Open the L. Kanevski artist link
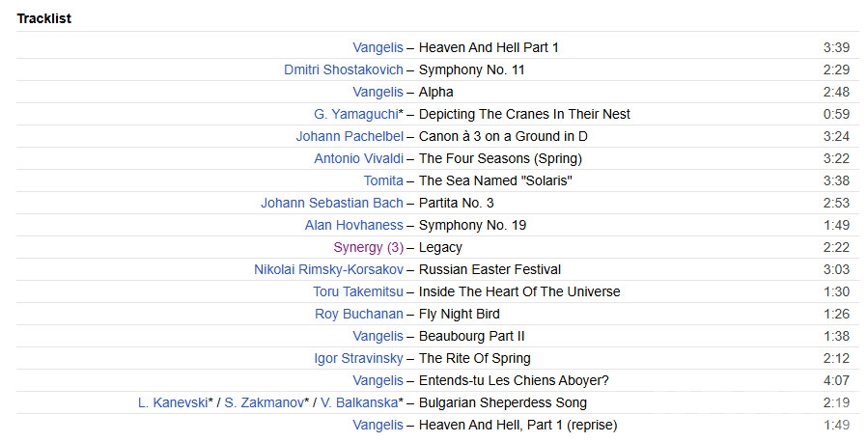Screen dimensions: 868x442 pos(173,402)
